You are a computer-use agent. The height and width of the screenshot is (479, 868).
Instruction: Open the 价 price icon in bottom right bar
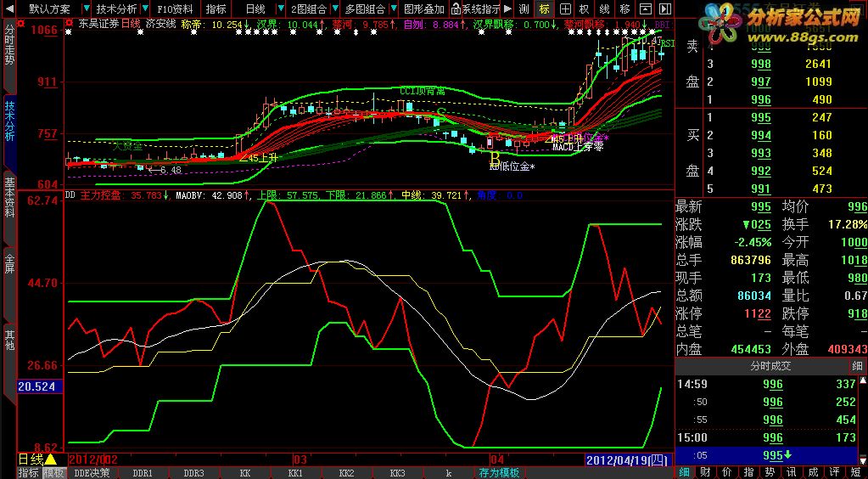(728, 473)
